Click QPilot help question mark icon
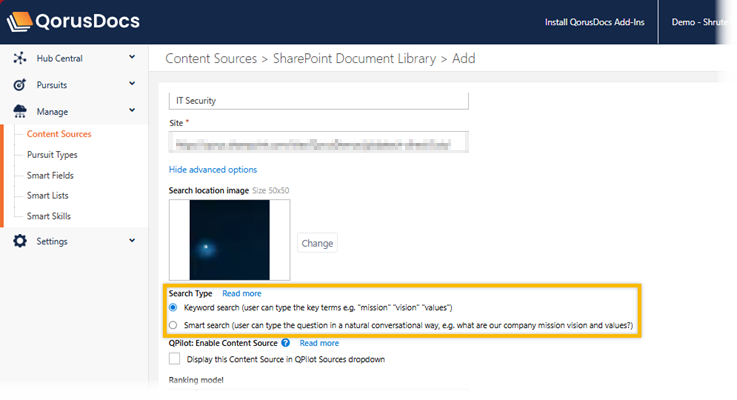737x400 pixels. pos(286,342)
